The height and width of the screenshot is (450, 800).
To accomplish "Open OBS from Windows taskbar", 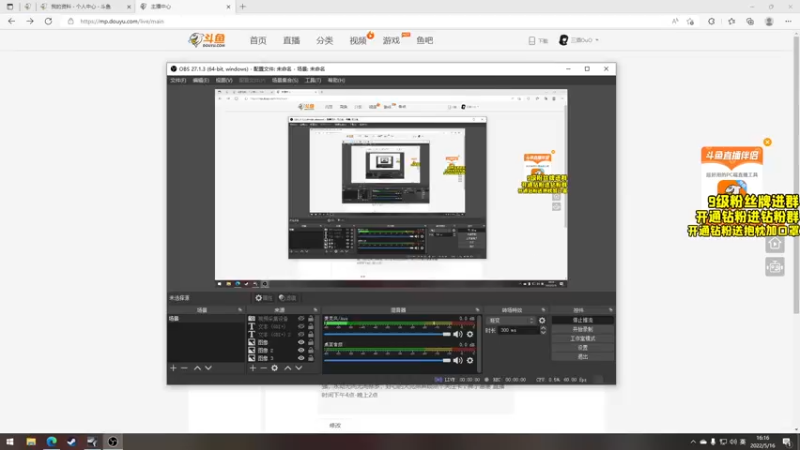I will coord(113,441).
